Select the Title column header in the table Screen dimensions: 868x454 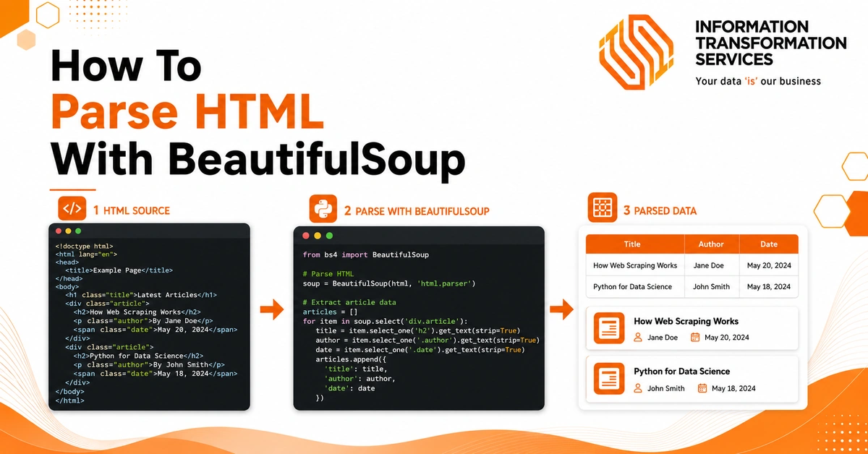pyautogui.click(x=635, y=244)
